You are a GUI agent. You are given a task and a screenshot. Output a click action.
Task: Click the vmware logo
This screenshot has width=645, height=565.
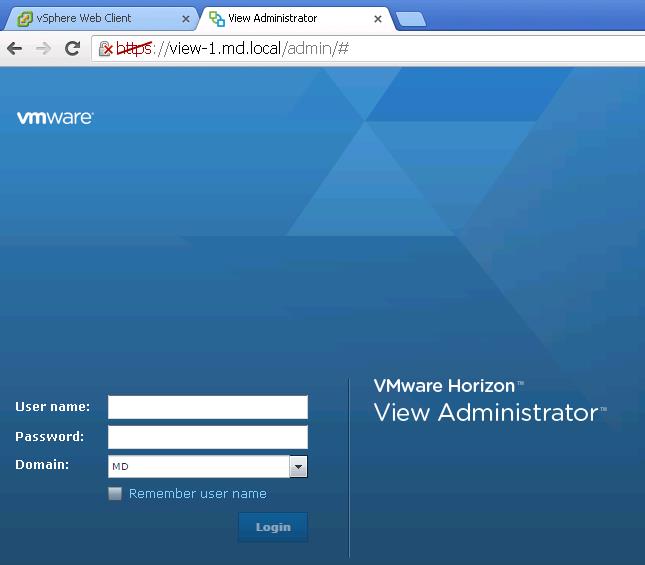(55, 118)
